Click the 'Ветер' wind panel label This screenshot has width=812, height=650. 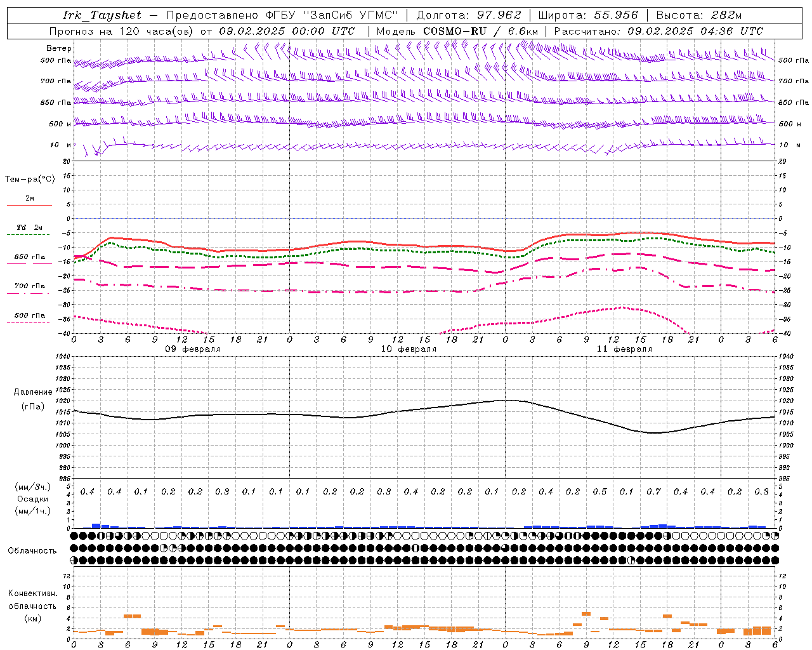(x=59, y=48)
